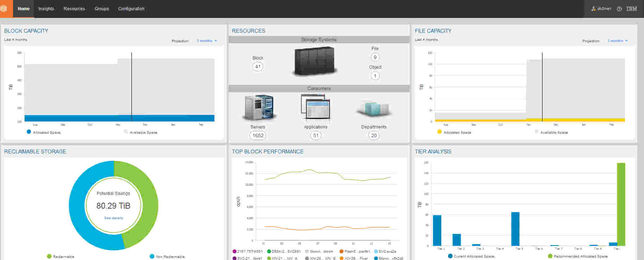Open the Groups menu
The image size is (644, 260).
point(102,9)
